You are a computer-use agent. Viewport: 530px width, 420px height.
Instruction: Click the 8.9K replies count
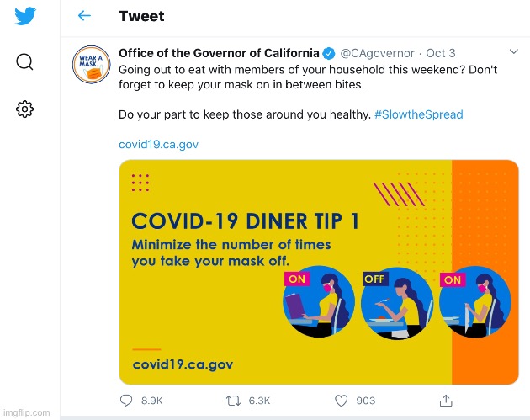[152, 401]
